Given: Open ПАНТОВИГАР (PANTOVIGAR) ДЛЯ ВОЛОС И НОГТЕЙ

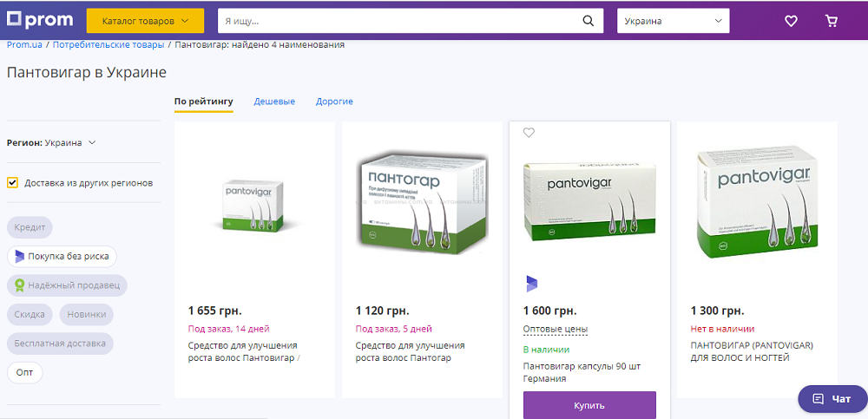Looking at the screenshot, I should (753, 351).
